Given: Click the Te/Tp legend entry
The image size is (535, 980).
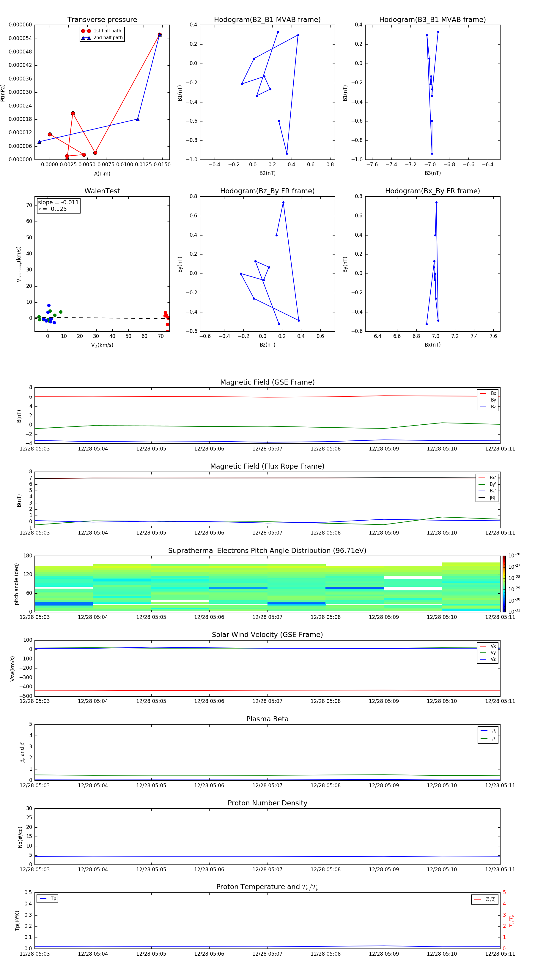Looking at the screenshot, I should pos(485,900).
